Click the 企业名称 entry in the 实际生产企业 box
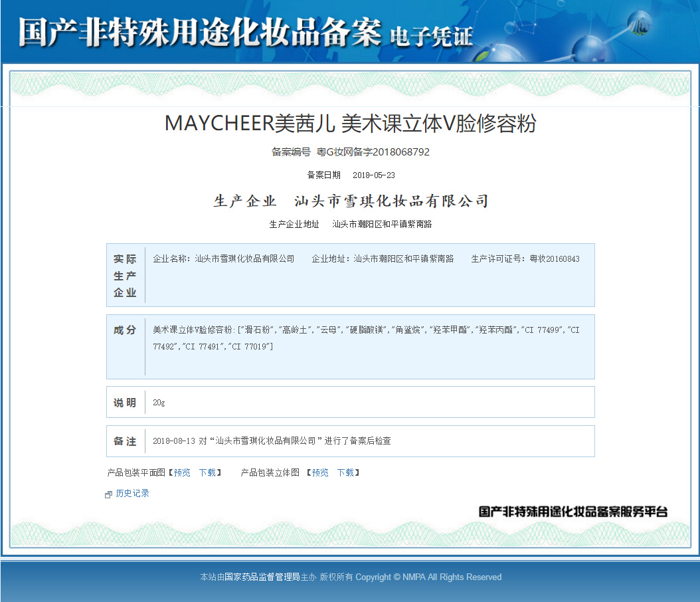Viewport: 700px width, 602px height. (x=224, y=258)
